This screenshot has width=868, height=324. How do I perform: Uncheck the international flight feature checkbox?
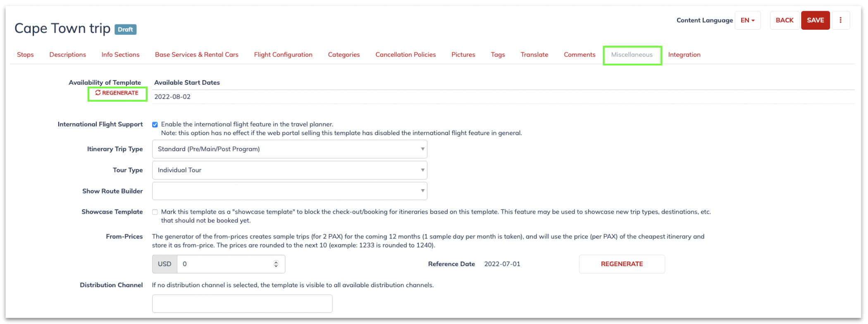(x=155, y=124)
